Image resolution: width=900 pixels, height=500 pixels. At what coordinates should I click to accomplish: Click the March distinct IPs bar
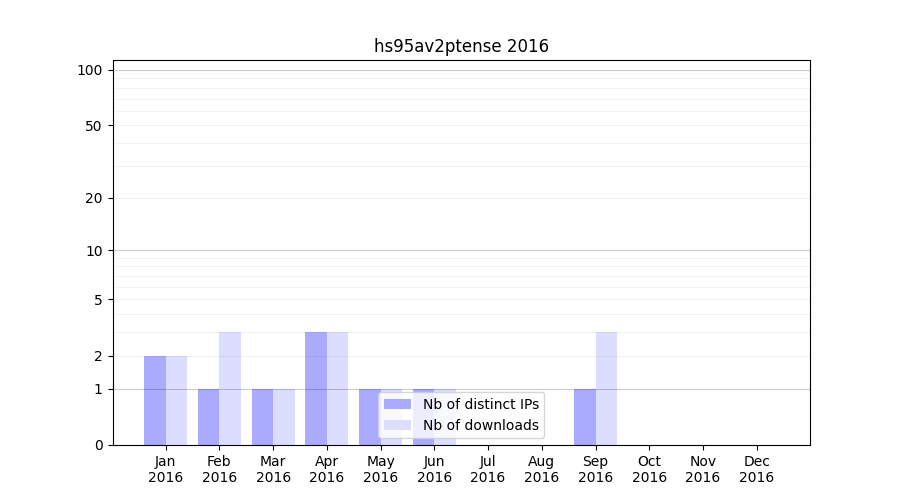[262, 417]
